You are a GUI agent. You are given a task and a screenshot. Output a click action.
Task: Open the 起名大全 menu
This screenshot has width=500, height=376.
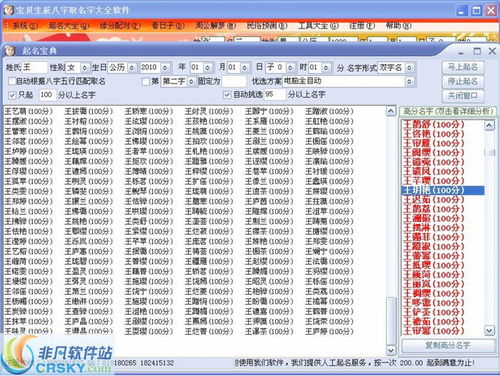point(69,26)
